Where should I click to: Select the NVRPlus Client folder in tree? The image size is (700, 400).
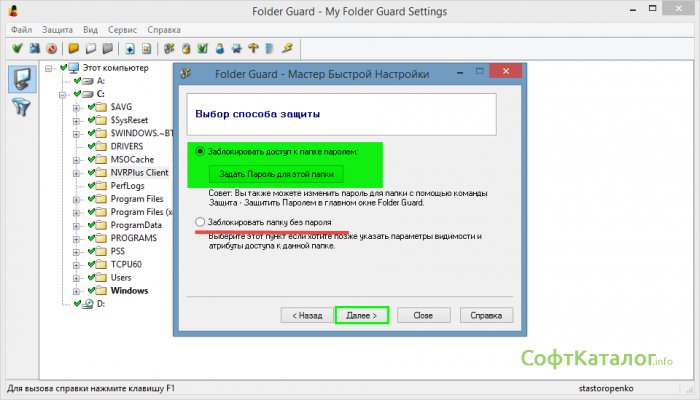139,173
